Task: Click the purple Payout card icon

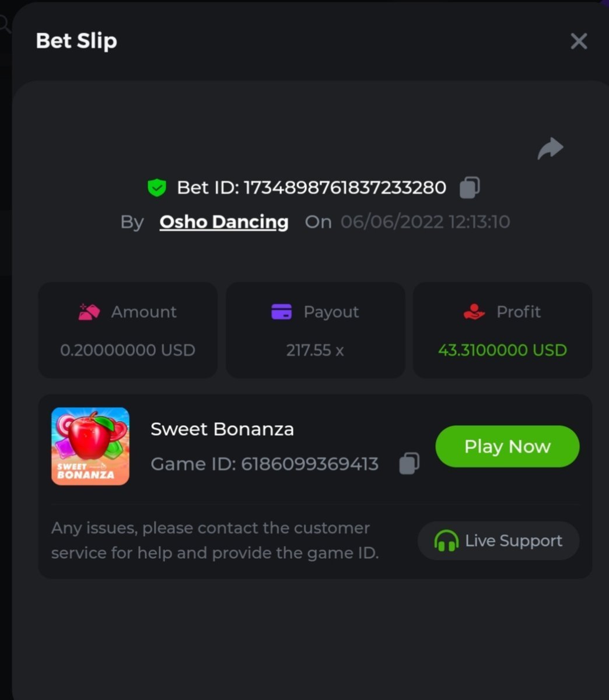Action: [281, 312]
